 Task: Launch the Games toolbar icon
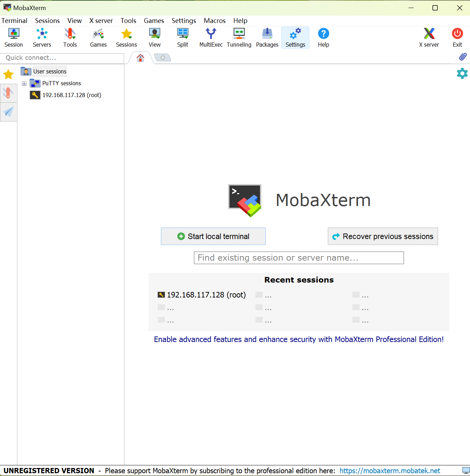pyautogui.click(x=98, y=38)
